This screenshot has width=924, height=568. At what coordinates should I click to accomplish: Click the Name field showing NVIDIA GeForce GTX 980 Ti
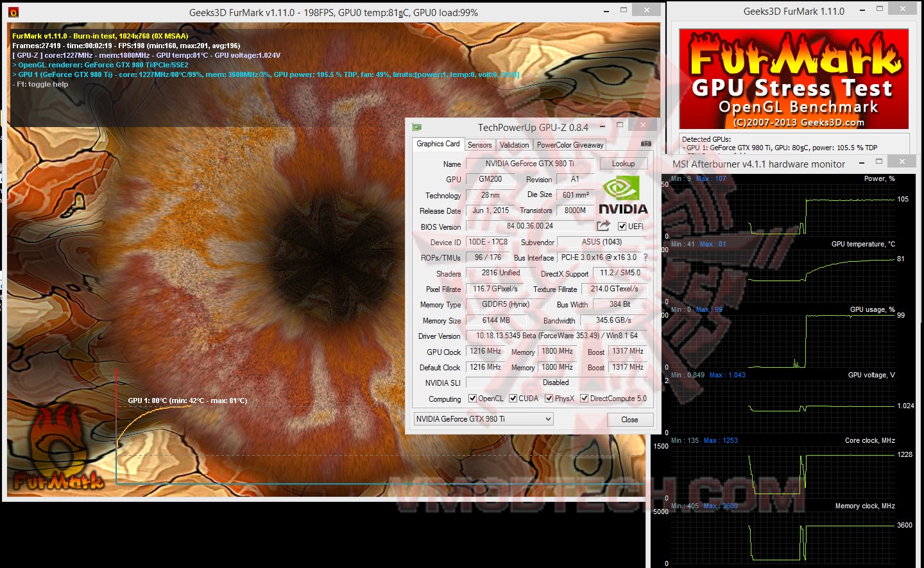[x=530, y=164]
